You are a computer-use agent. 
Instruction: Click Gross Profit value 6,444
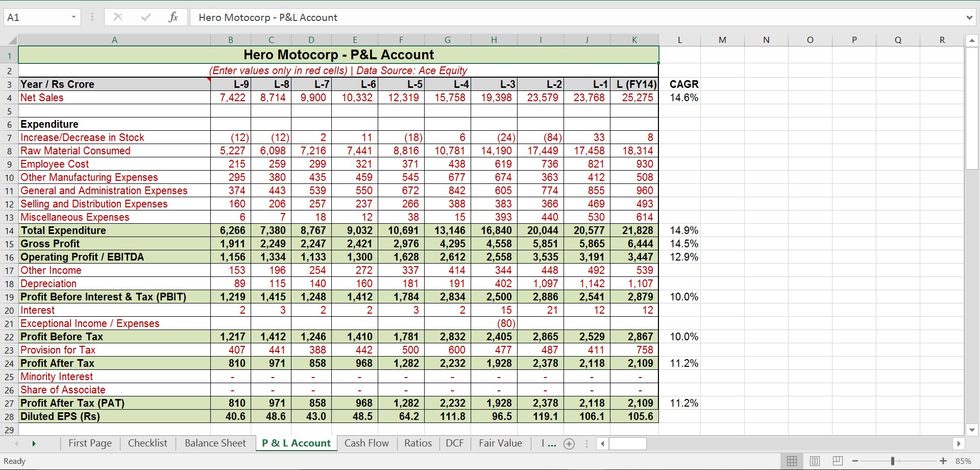[634, 244]
